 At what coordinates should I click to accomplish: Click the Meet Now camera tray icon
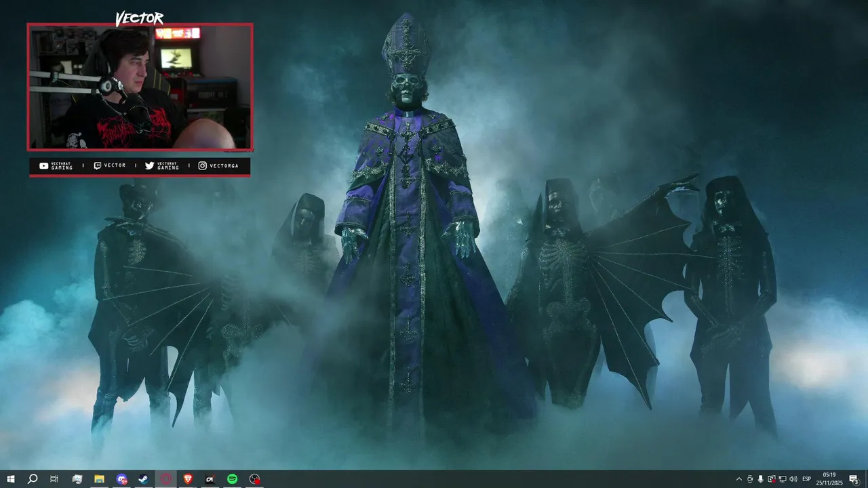pos(750,479)
